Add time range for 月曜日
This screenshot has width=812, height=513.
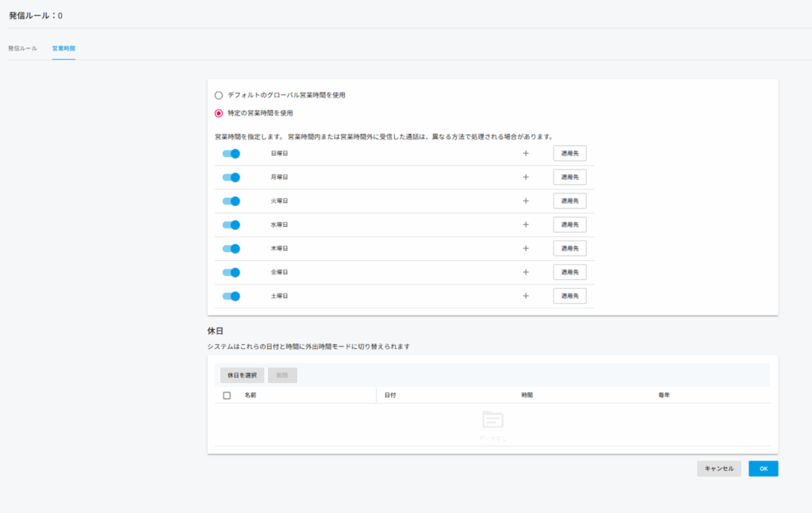coord(525,178)
